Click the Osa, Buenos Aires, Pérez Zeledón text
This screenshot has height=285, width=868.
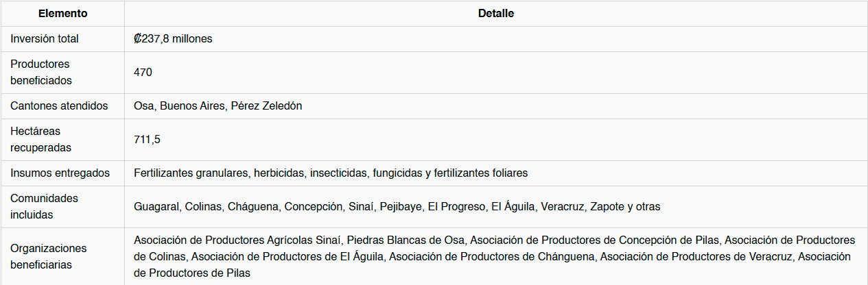(218, 106)
